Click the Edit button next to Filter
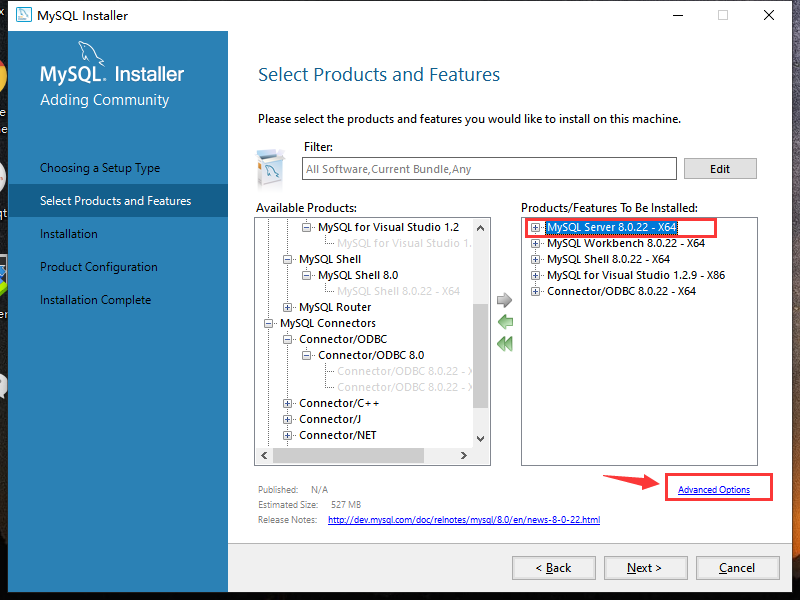 point(720,168)
